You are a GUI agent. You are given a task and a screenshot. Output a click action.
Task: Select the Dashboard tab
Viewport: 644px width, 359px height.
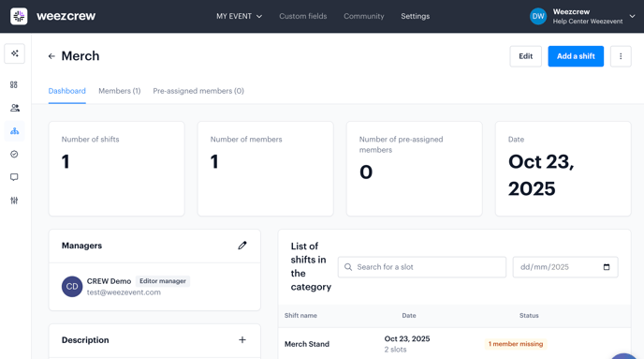[67, 91]
